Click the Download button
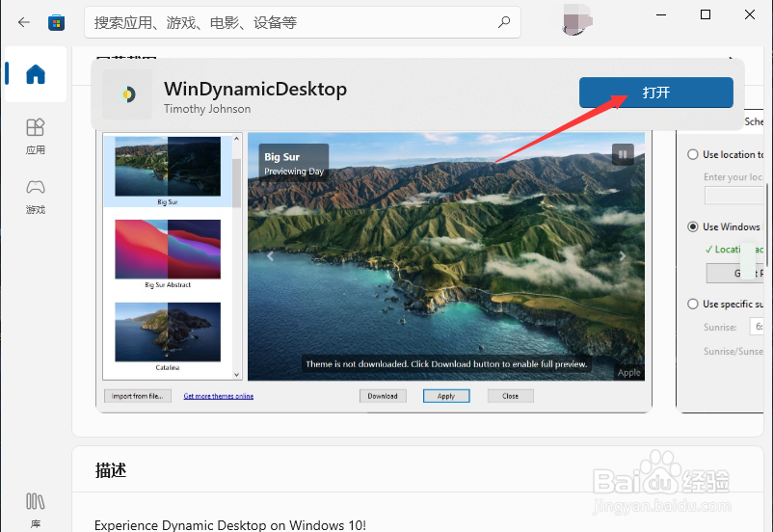773x532 pixels. (383, 396)
